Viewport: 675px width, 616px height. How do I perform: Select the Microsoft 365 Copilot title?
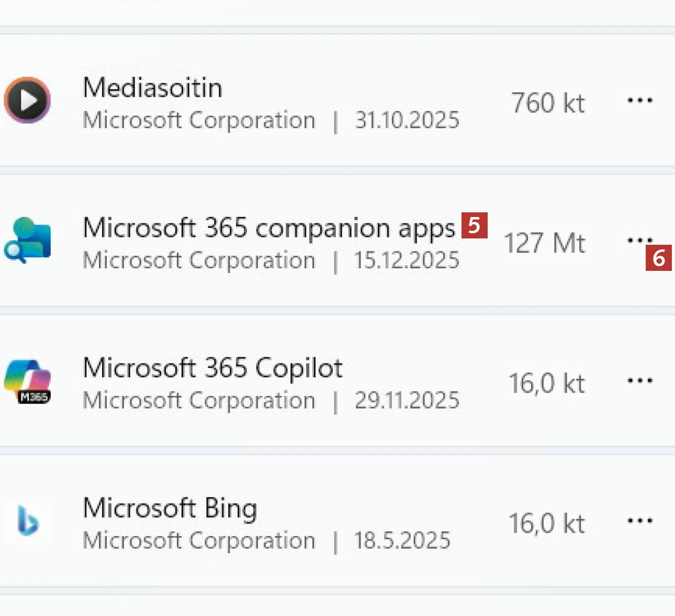click(x=212, y=368)
